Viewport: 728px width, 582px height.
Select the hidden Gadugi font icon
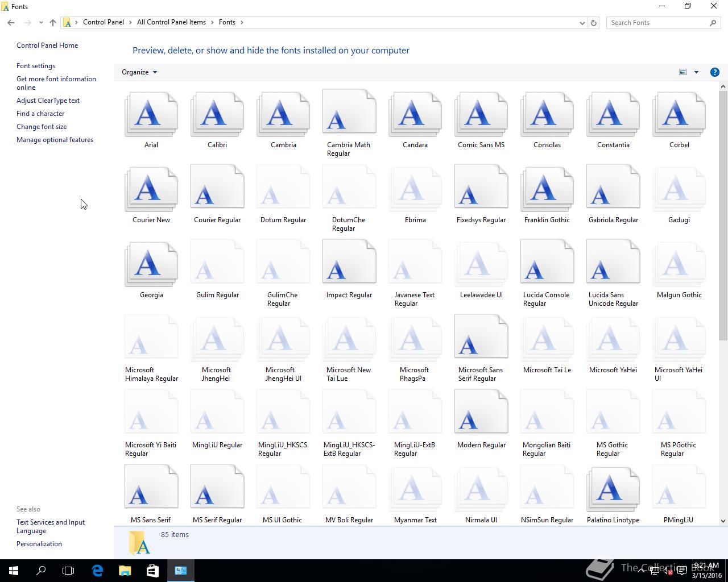(x=679, y=189)
